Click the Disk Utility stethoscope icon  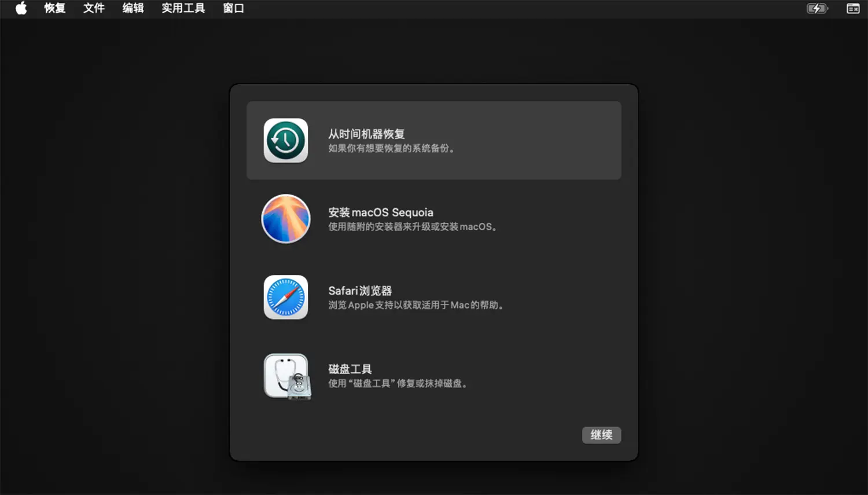point(287,376)
